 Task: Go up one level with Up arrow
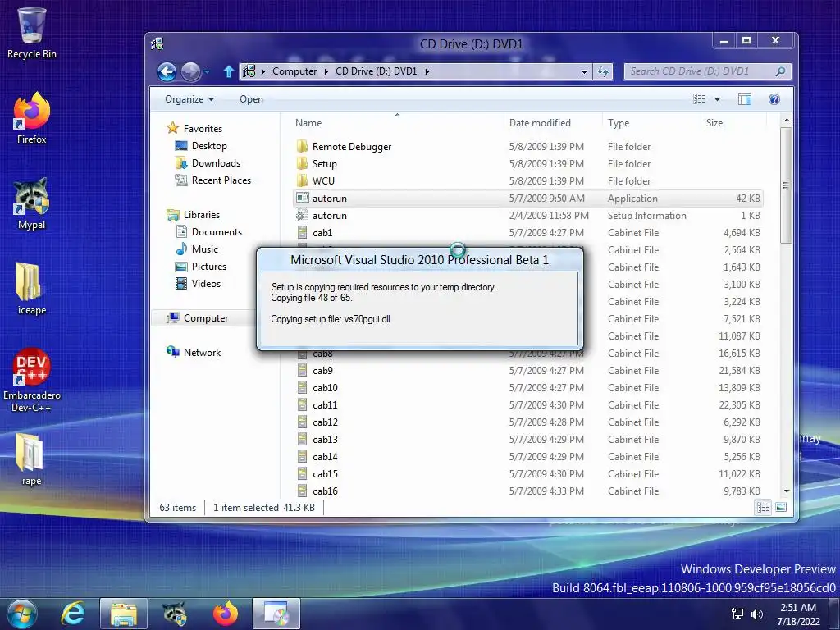coord(229,71)
